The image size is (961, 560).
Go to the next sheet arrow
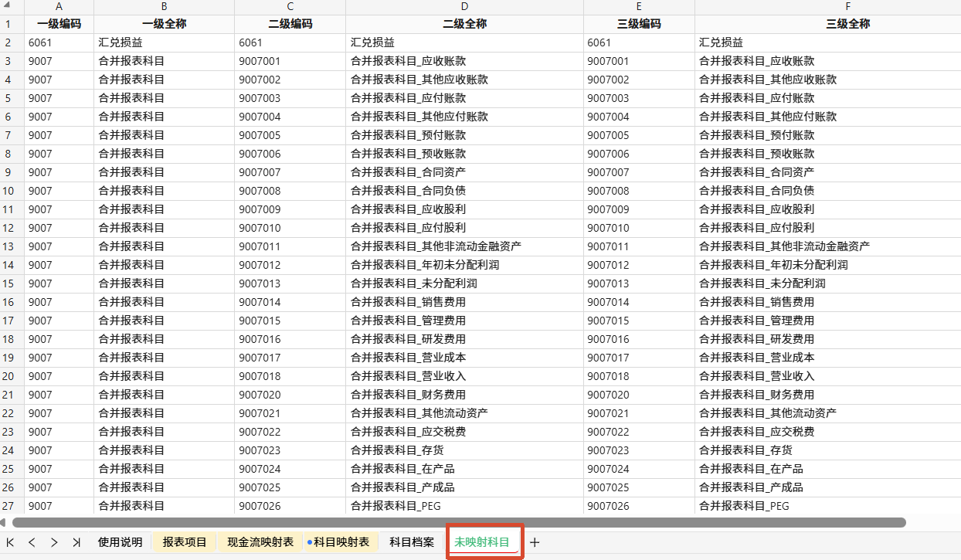tap(54, 542)
